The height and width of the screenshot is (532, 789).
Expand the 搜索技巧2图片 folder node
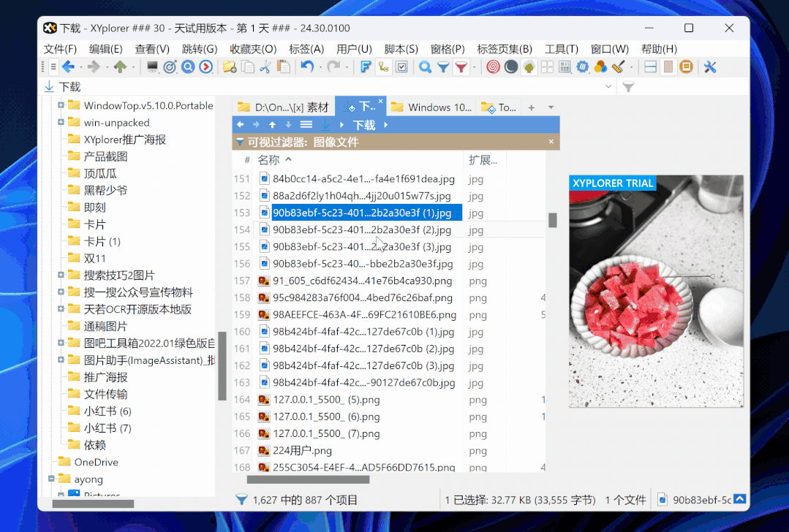pyautogui.click(x=61, y=275)
